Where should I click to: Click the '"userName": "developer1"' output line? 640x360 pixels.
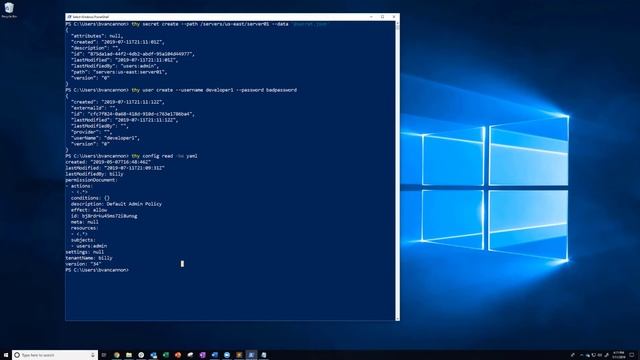[x=105, y=138]
